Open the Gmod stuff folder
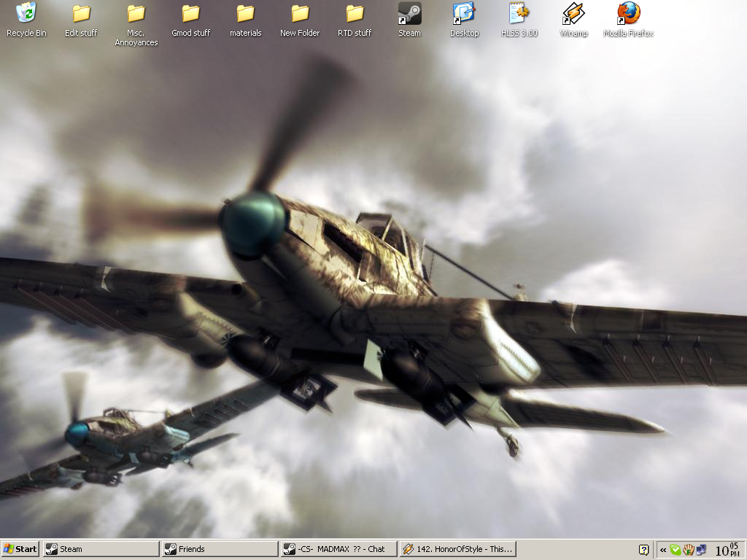This screenshot has height=560, width=747. (190, 14)
